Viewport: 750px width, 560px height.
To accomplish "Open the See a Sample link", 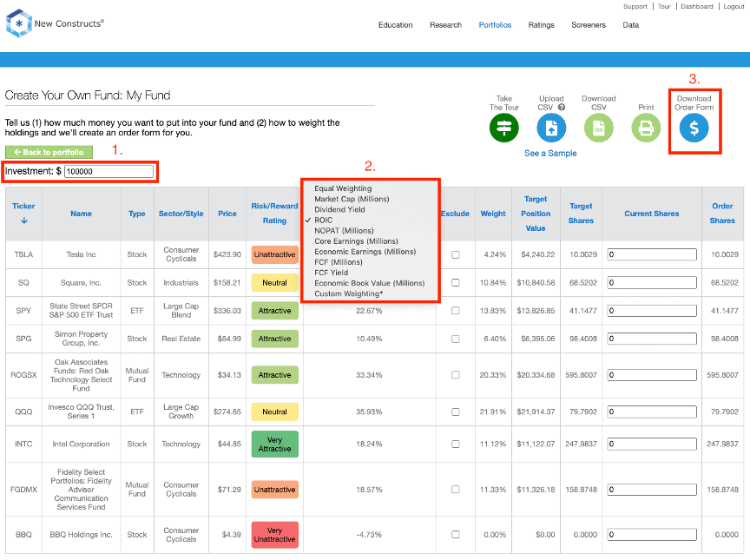I will point(550,153).
